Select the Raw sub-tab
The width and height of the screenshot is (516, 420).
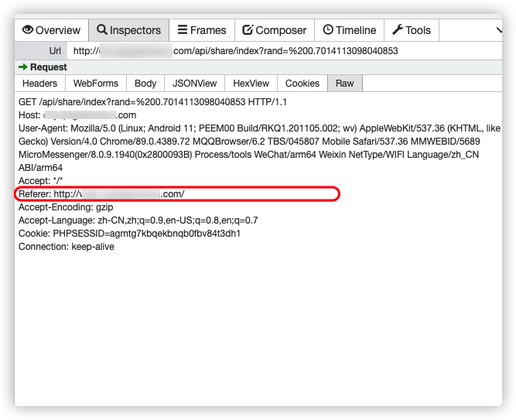tap(344, 84)
